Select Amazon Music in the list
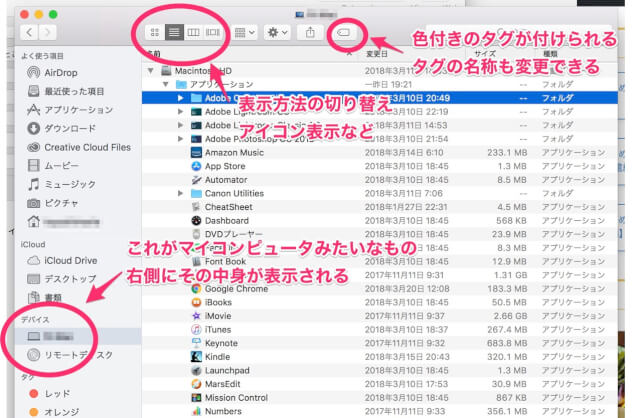This screenshot has height=418, width=640. pos(234,153)
